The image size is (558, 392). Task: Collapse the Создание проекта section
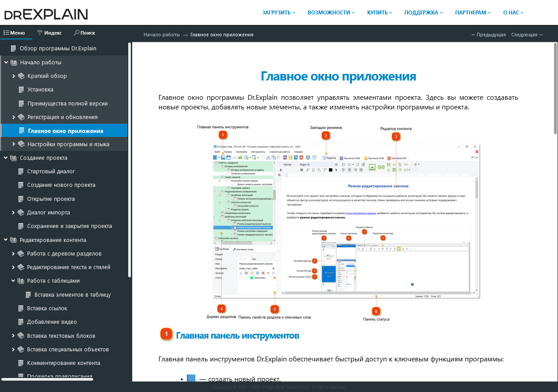[6, 158]
